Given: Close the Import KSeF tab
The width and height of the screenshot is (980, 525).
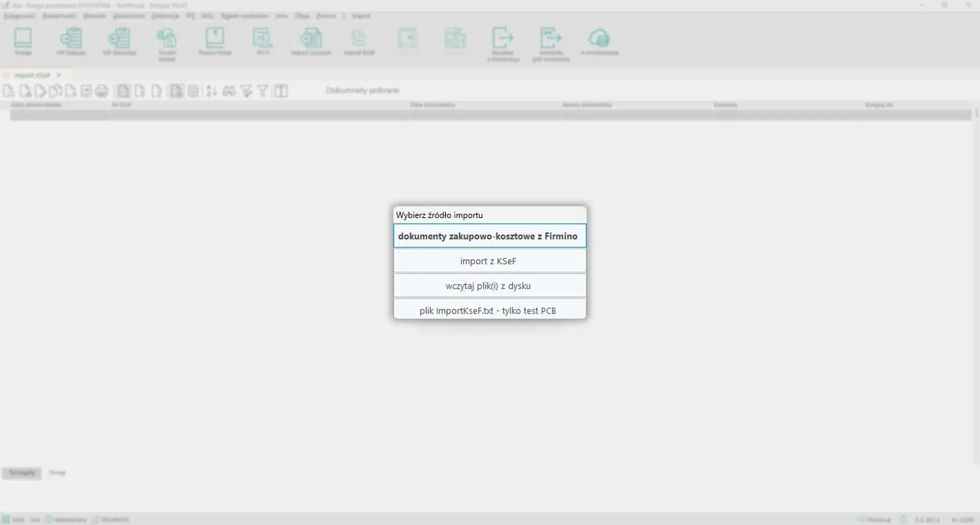Looking at the screenshot, I should click(x=59, y=75).
